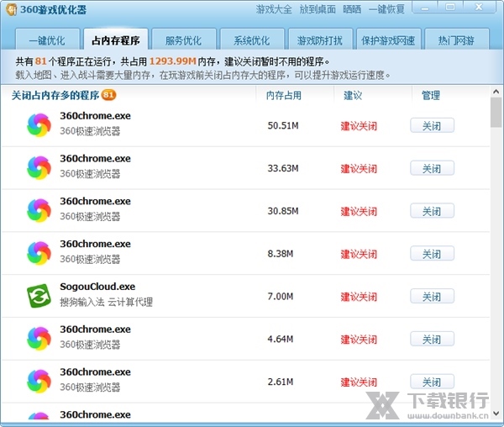Open the 游戏大全 link
The image size is (504, 427).
pyautogui.click(x=274, y=9)
